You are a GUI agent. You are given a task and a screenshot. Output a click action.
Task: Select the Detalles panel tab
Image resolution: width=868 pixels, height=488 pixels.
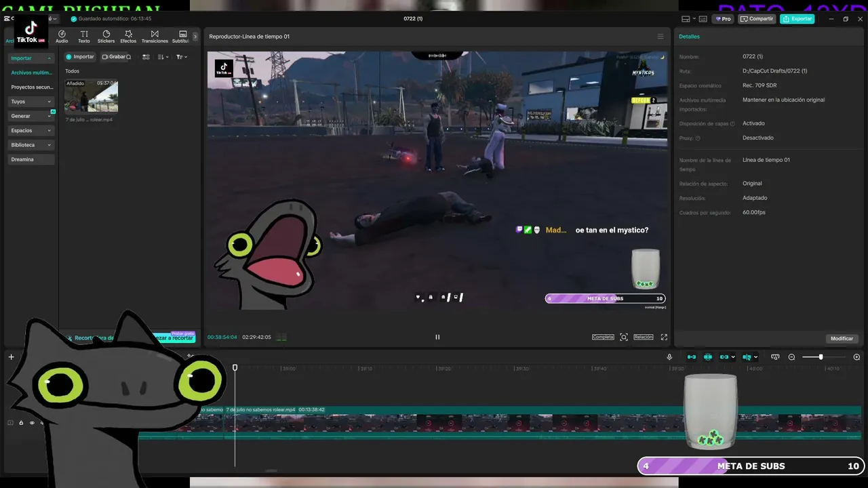[689, 37]
